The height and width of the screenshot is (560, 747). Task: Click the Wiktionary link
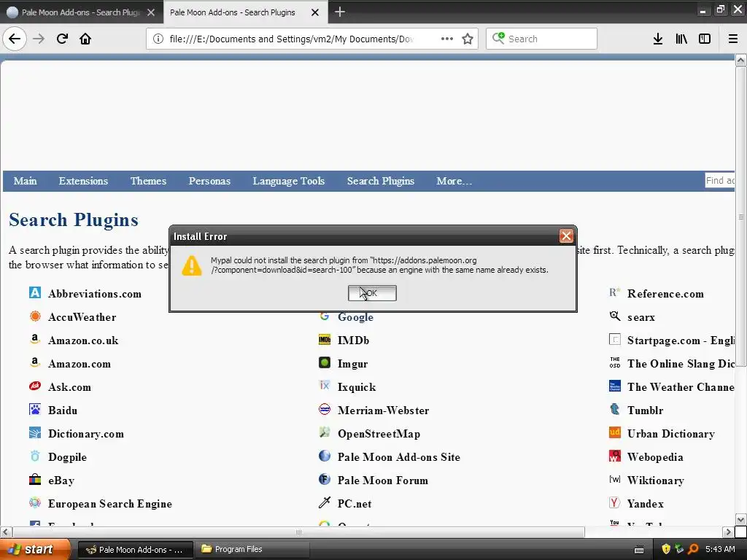656,481
